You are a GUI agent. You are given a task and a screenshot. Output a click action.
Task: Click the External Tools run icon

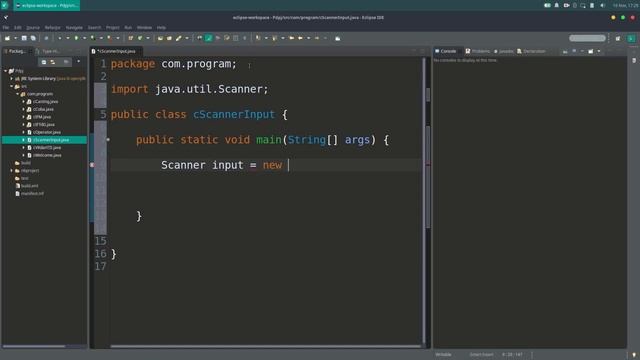(109, 38)
